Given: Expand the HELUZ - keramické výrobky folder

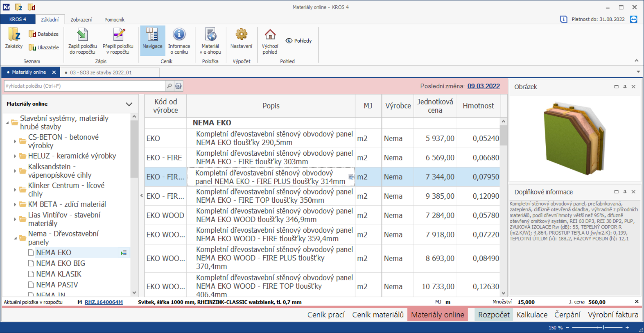Looking at the screenshot, I should pos(15,156).
